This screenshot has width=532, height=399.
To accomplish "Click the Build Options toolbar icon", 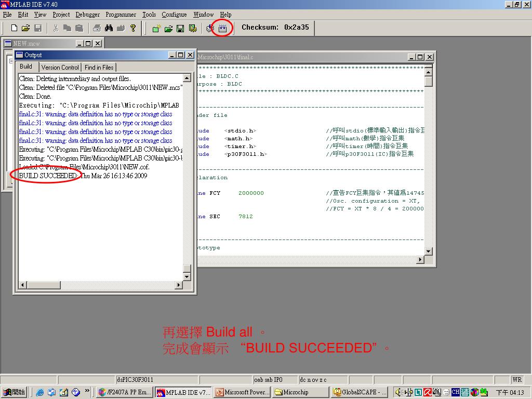I will point(193,28).
